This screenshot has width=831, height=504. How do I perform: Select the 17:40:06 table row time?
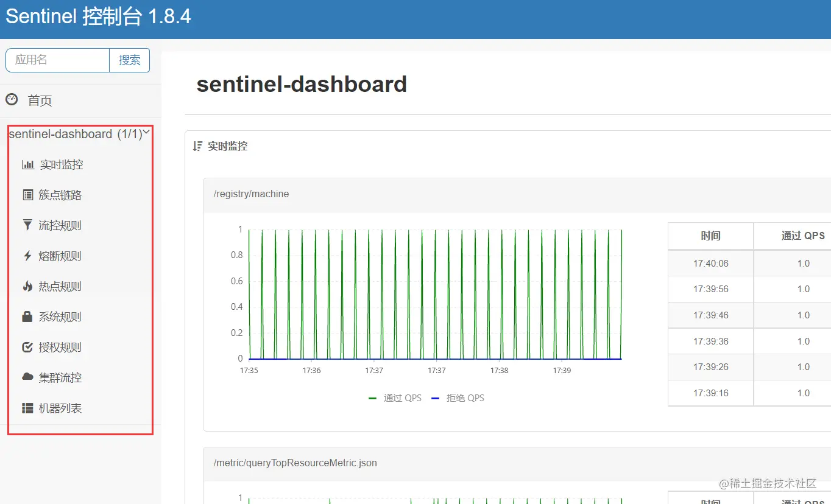[x=710, y=264]
